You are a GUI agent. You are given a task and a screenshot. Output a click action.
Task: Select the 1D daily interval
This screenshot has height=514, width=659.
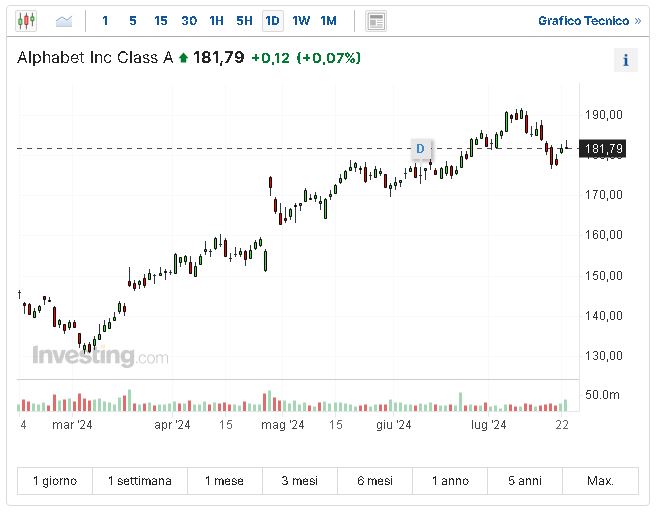coord(273,21)
